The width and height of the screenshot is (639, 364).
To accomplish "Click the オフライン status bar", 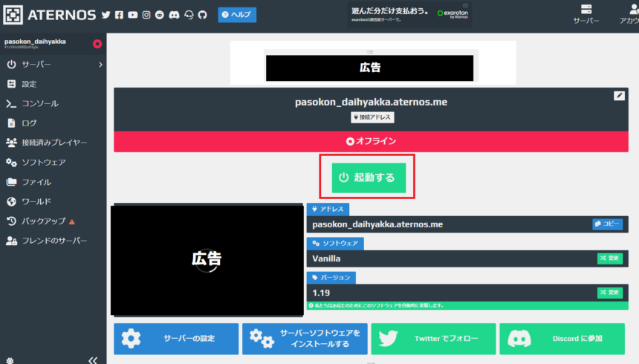I will click(371, 141).
